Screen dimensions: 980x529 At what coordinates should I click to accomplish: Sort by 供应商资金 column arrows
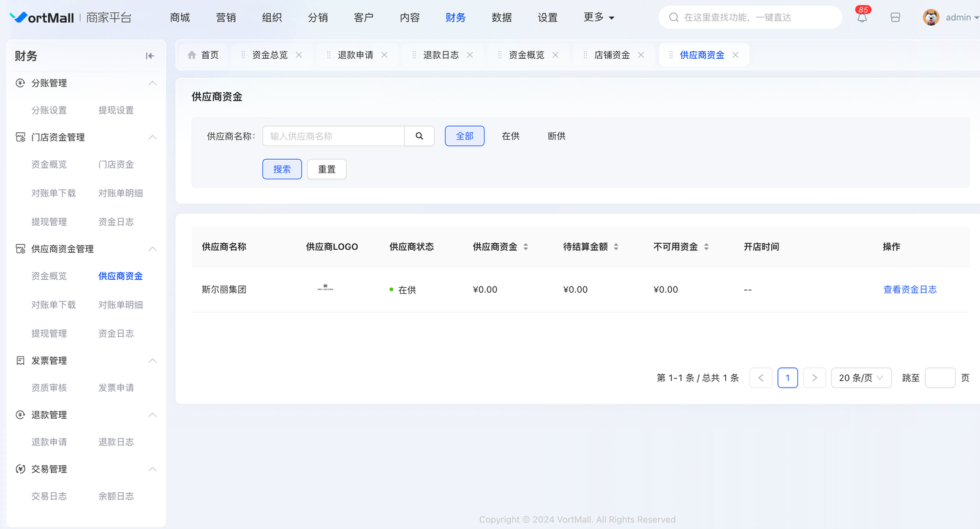tap(526, 247)
